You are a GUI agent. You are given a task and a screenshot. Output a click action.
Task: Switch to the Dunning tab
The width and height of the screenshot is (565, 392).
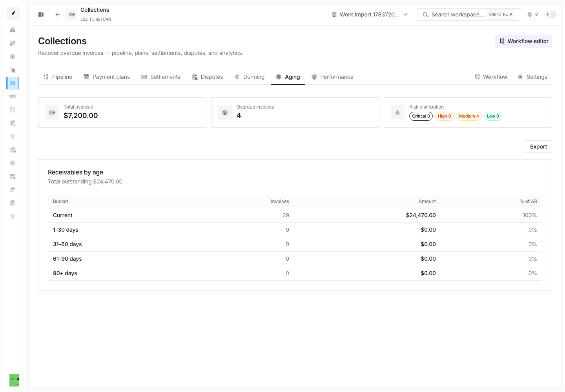[249, 77]
